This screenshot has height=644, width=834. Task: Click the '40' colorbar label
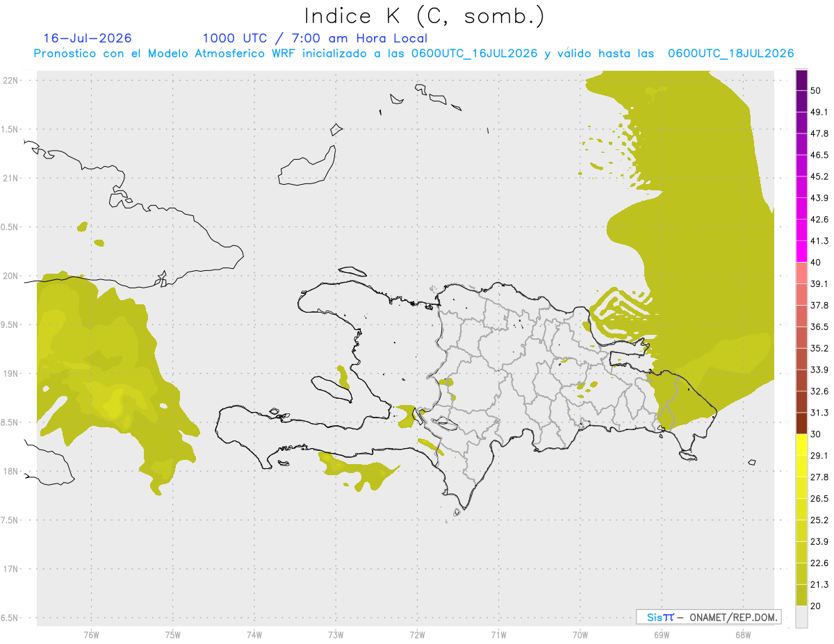[x=817, y=263]
